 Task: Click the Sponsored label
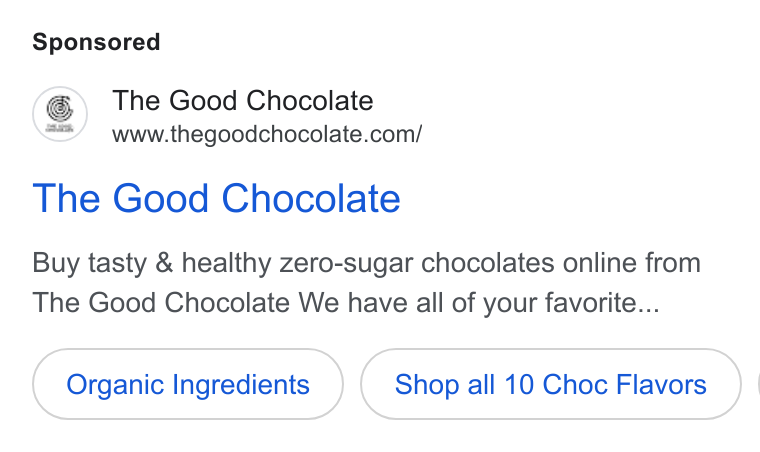click(96, 42)
